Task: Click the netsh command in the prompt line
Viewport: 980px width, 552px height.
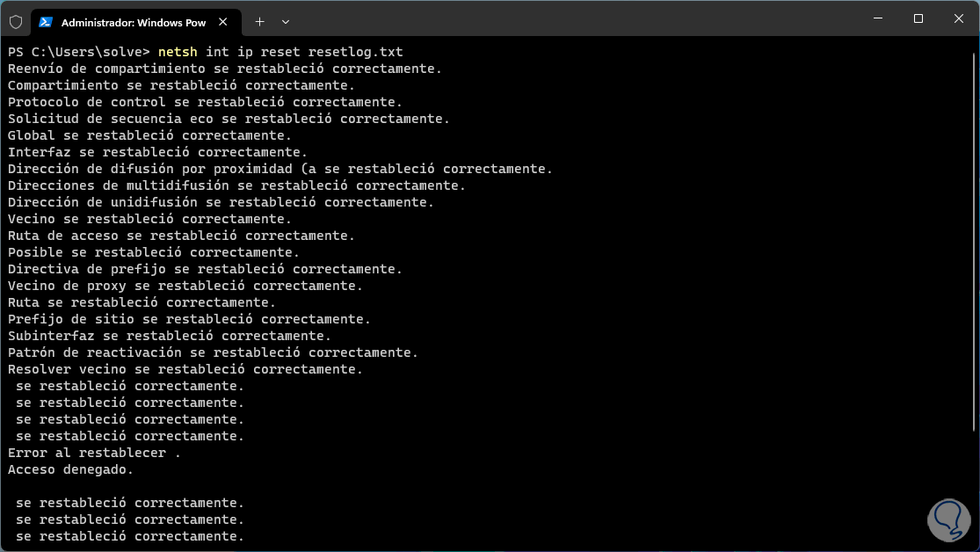Action: [178, 52]
